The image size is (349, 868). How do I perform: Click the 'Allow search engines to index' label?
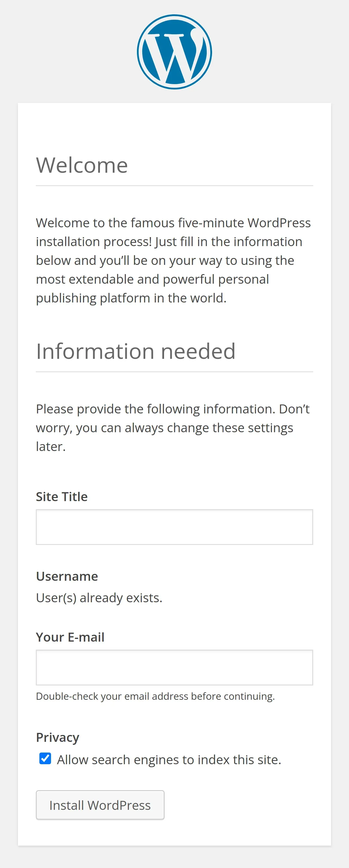pos(169,760)
